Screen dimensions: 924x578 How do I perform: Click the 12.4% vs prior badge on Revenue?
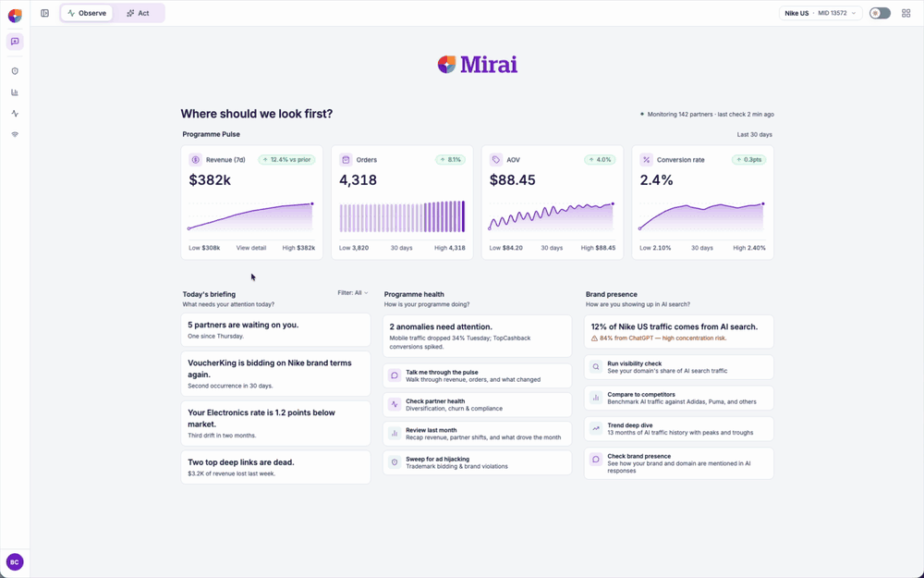(286, 160)
